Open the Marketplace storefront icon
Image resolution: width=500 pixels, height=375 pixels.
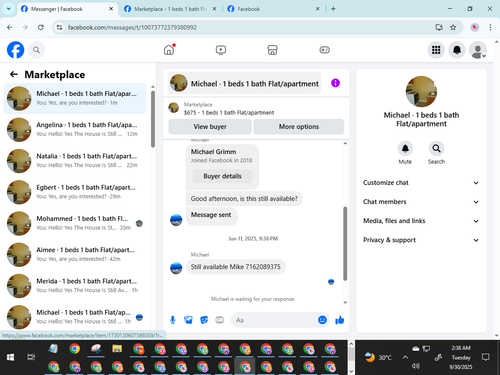coord(272,50)
